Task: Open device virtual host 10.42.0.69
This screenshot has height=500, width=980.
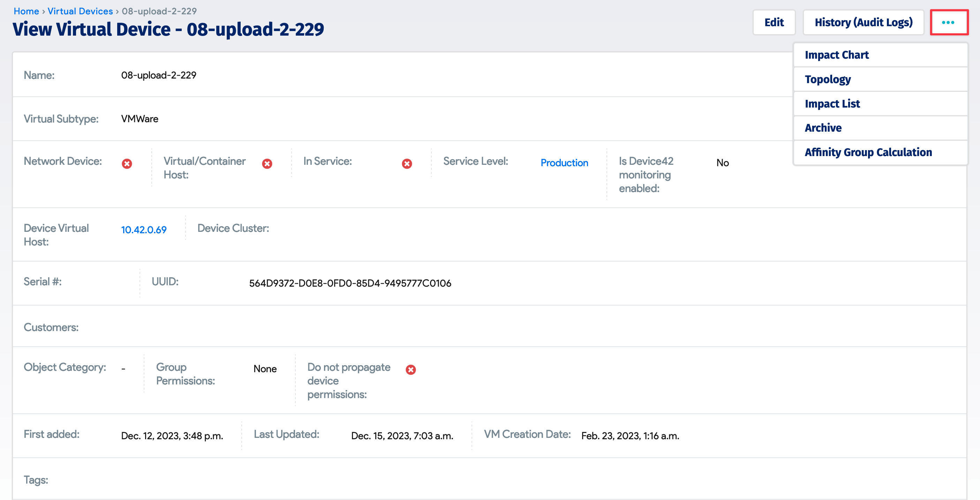Action: tap(143, 230)
